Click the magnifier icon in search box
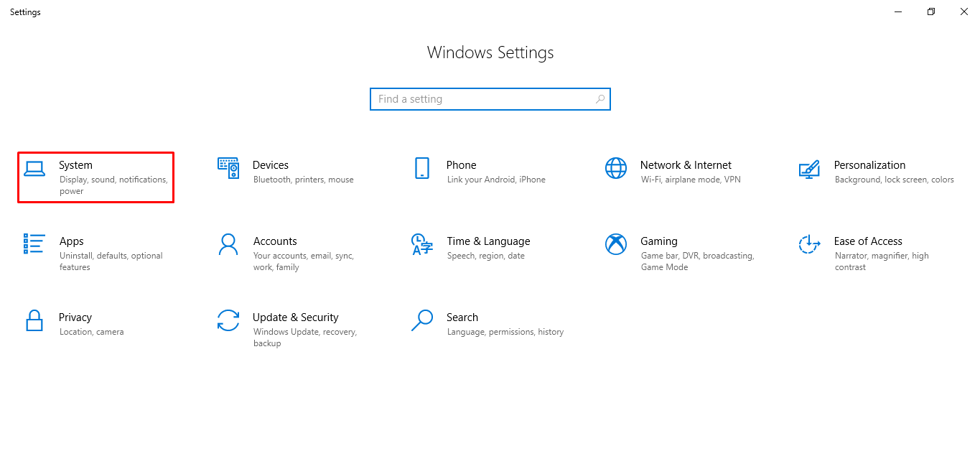Screen dimensions: 980x464 (600, 99)
